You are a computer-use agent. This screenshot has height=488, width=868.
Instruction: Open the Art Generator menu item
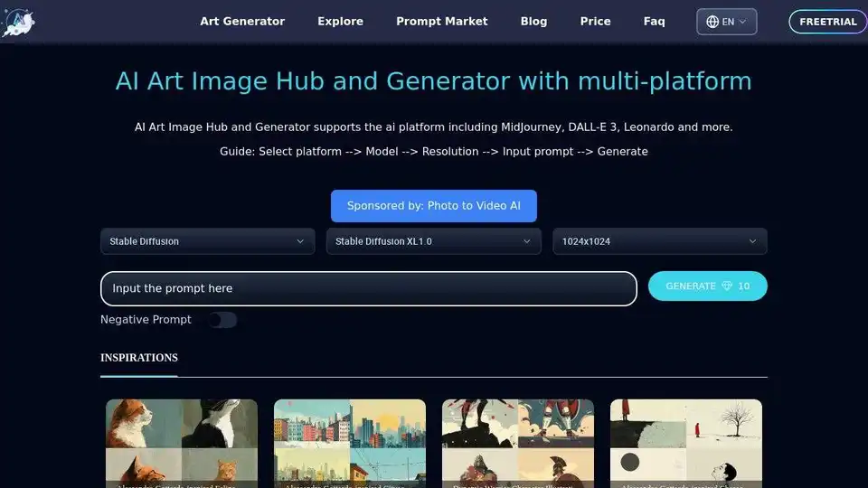pos(242,22)
